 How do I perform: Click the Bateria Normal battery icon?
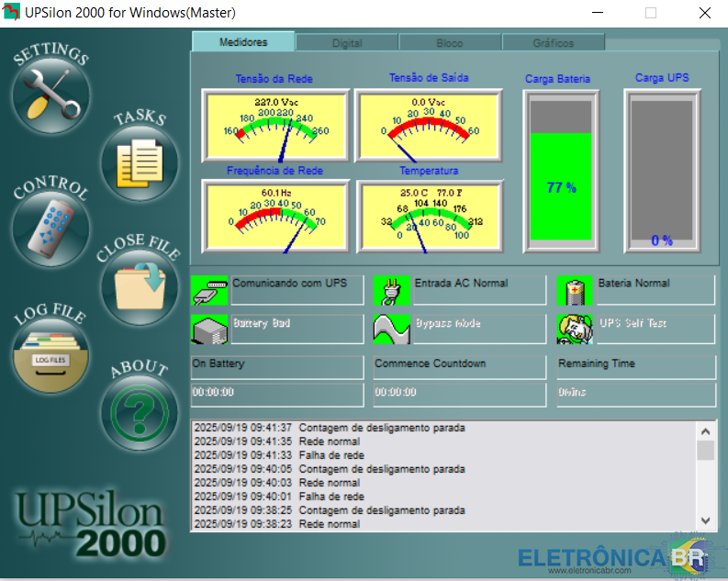pyautogui.click(x=576, y=290)
